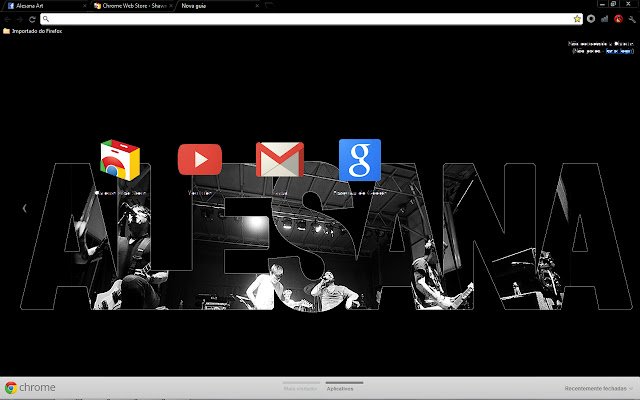The height and width of the screenshot is (400, 640).
Task: Click the bar chart extension icon
Action: pyautogui.click(x=604, y=19)
